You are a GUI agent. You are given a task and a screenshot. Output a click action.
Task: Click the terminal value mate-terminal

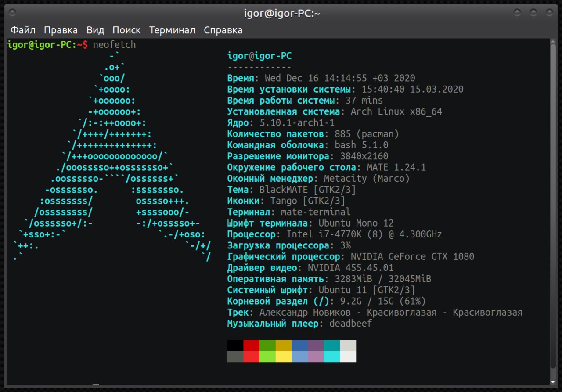point(316,212)
